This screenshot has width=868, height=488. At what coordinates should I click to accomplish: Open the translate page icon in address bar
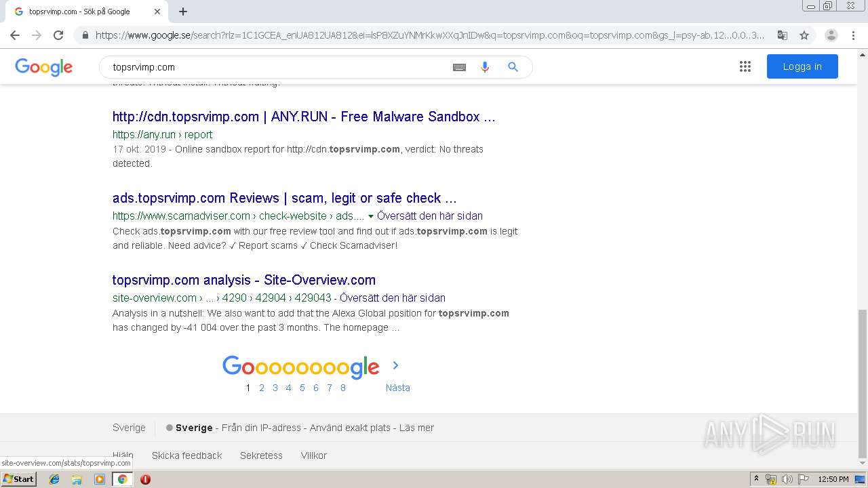pyautogui.click(x=782, y=35)
